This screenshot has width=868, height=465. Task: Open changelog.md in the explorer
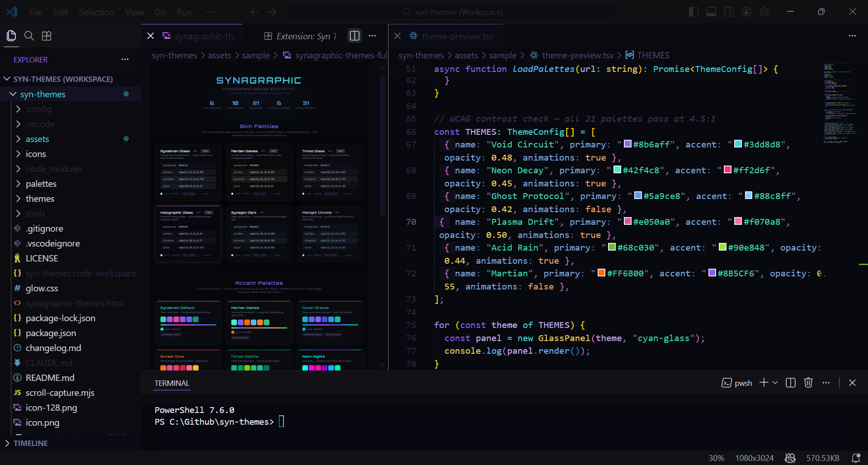click(53, 347)
